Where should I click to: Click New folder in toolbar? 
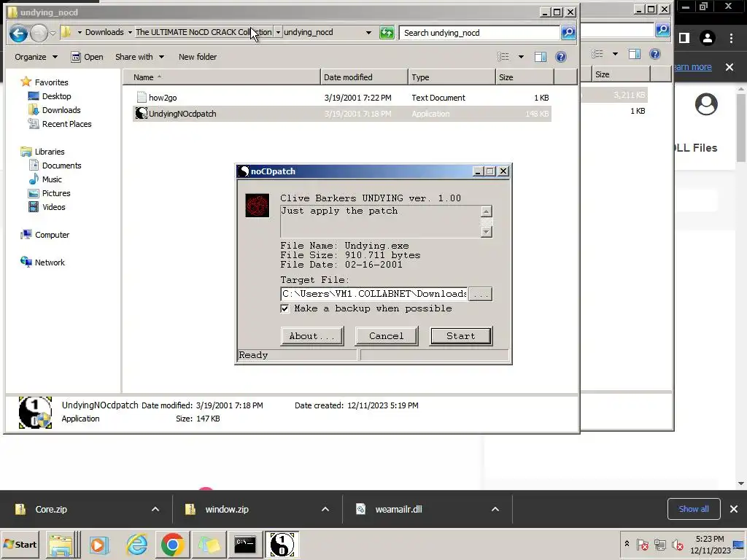coord(198,57)
